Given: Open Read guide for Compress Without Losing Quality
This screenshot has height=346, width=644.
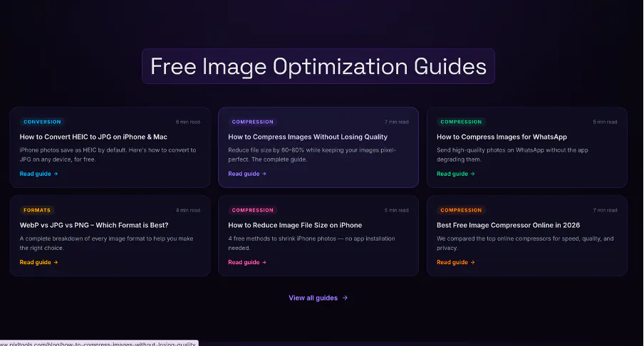Looking at the screenshot, I should pyautogui.click(x=247, y=174).
